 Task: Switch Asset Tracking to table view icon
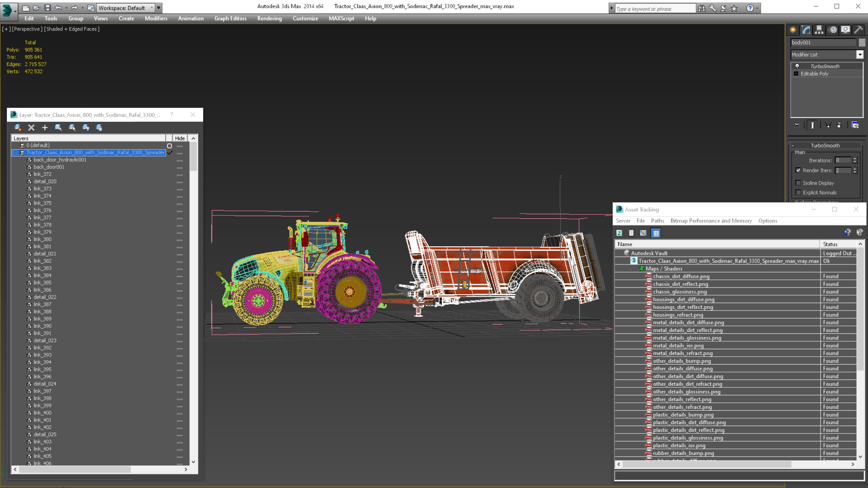[656, 233]
